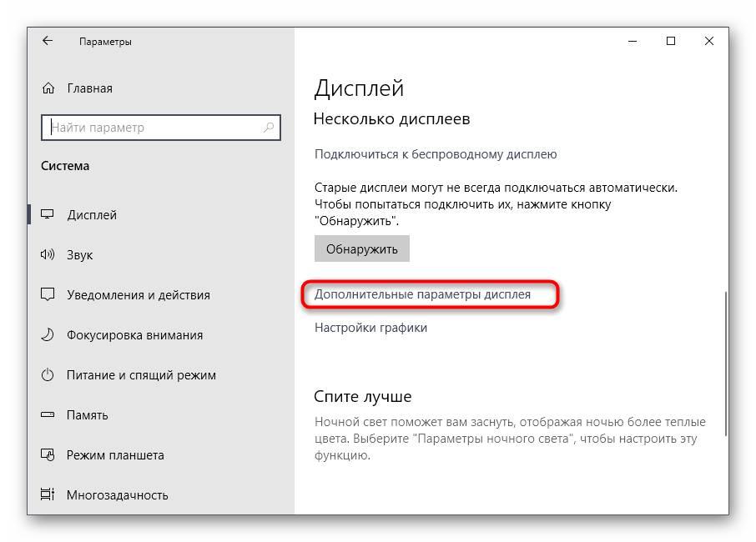Open the Уведомления и действия icon
This screenshot has height=542, width=756.
click(x=48, y=295)
